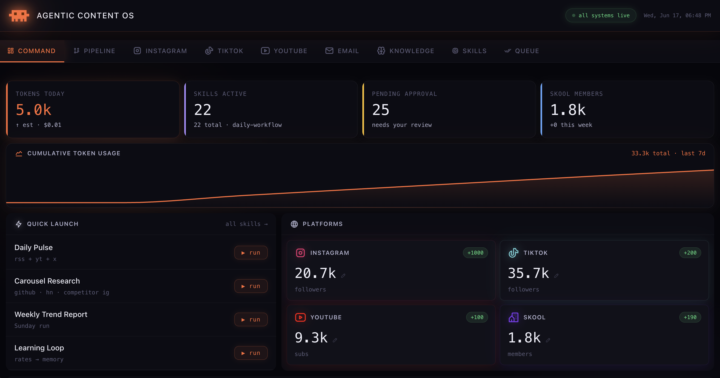Click the all systems live status badge
Viewport: 720px width, 378px height.
(x=601, y=16)
